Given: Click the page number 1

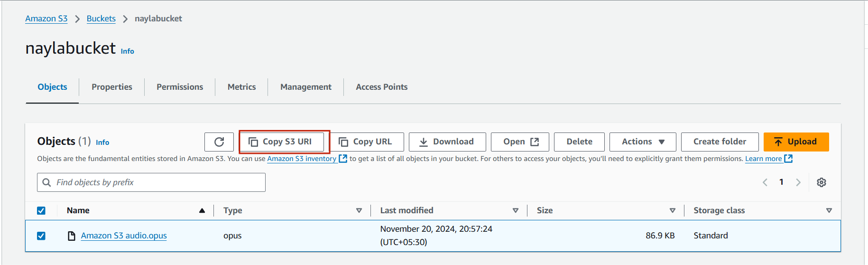Looking at the screenshot, I should point(781,182).
